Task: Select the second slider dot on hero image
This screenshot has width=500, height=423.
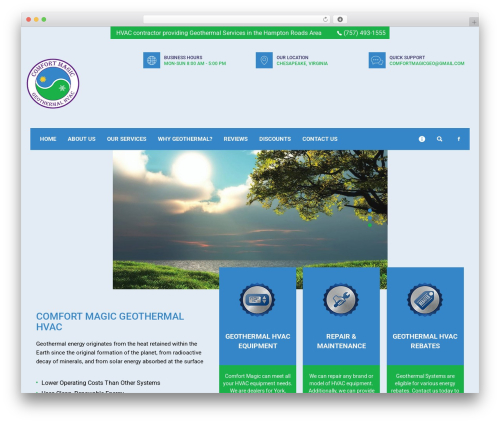Action: click(x=370, y=218)
